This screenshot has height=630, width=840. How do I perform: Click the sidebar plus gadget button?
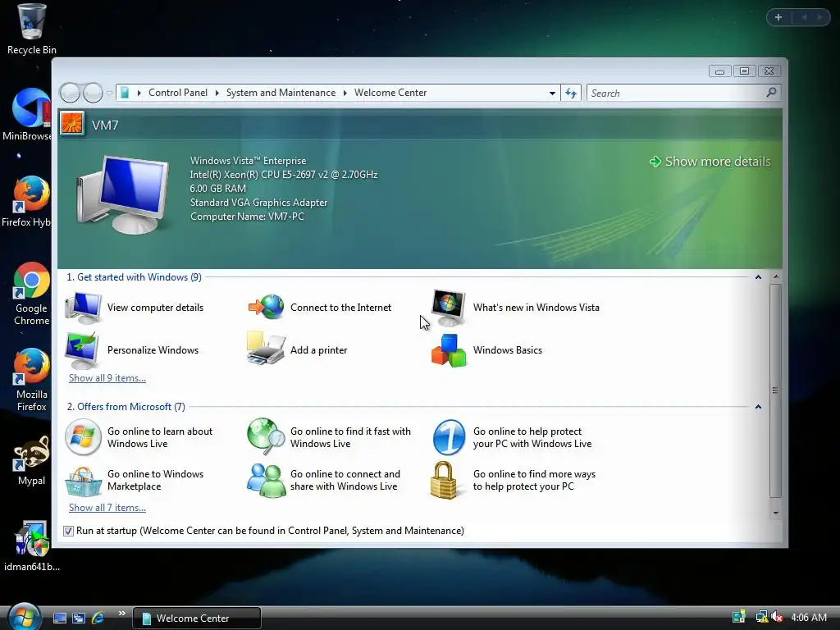[778, 18]
